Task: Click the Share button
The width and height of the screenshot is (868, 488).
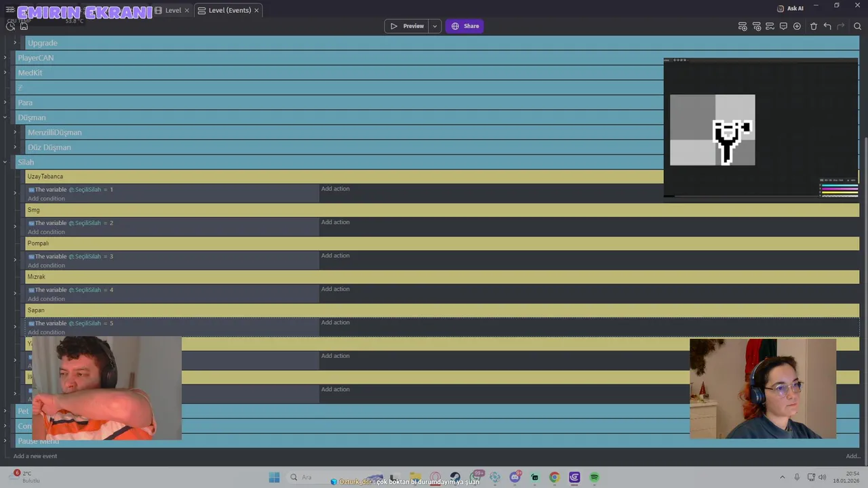Action: [x=465, y=26]
